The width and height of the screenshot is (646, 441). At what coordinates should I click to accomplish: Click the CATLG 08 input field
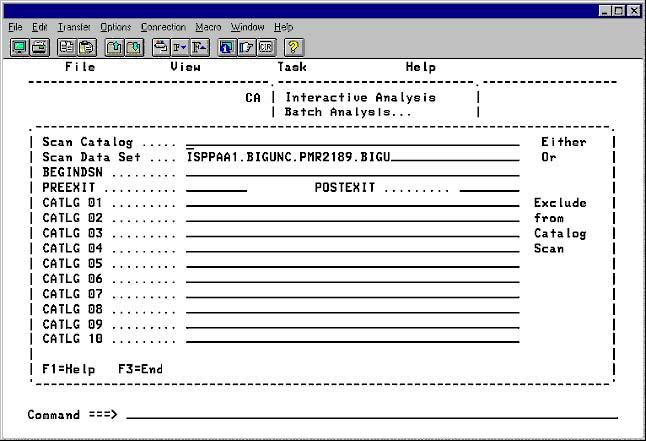click(353, 310)
